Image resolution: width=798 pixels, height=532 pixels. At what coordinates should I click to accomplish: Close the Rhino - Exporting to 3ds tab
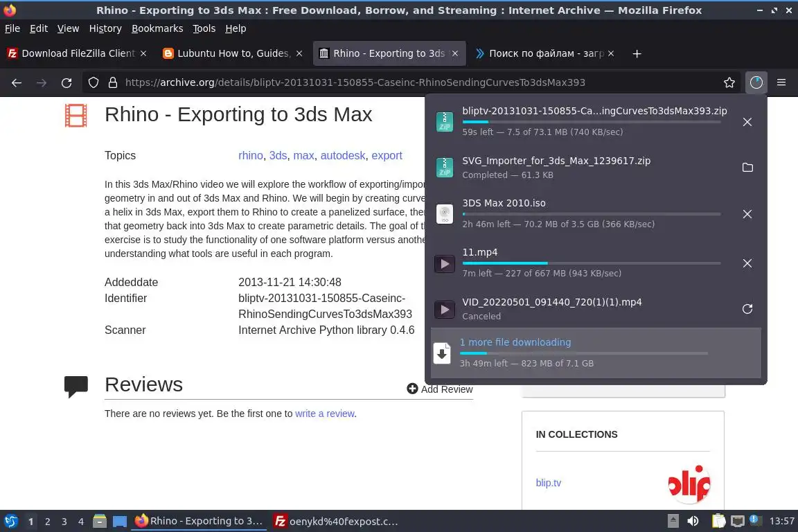[x=455, y=53]
